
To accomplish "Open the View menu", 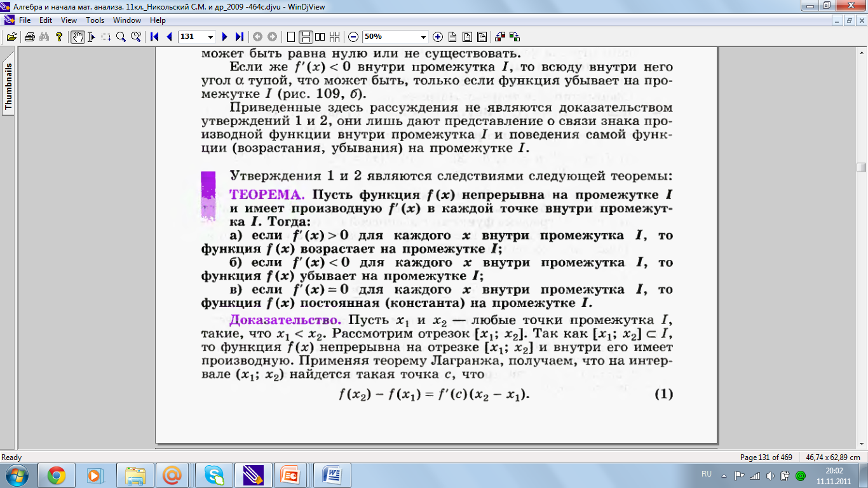I will [69, 20].
